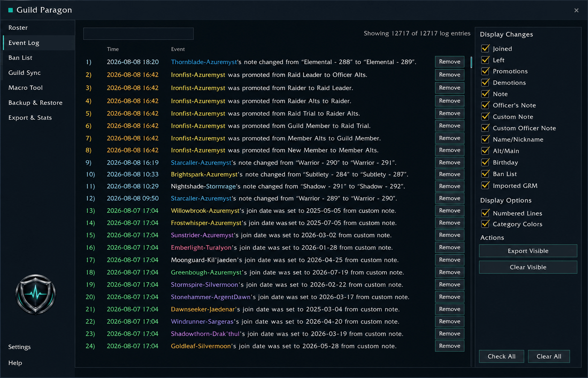
Task: Toggle the Officer's Note checkbox
Action: pos(485,105)
